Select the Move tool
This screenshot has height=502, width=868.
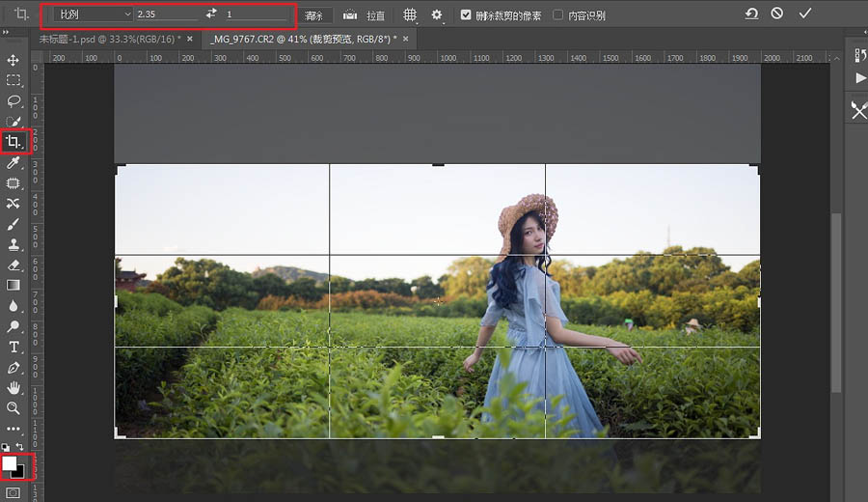(x=14, y=60)
